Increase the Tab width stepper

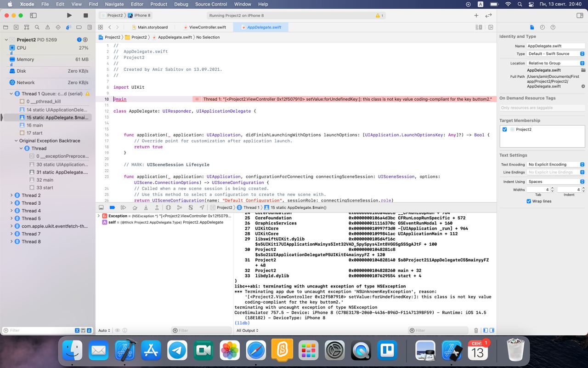pyautogui.click(x=552, y=188)
